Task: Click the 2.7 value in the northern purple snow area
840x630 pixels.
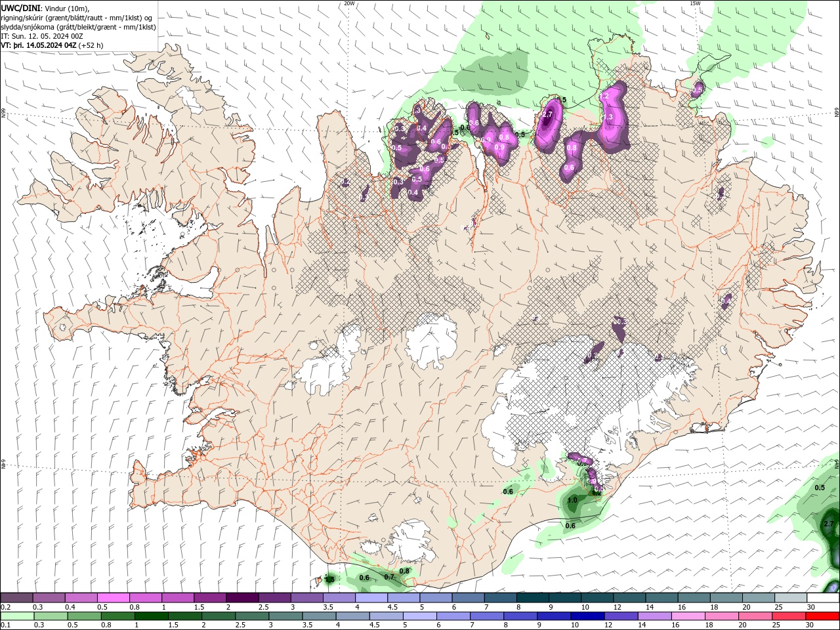Action: coord(549,115)
